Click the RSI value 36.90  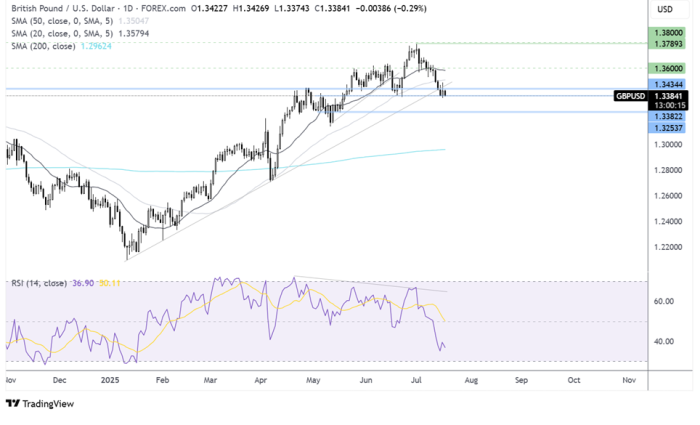(83, 283)
